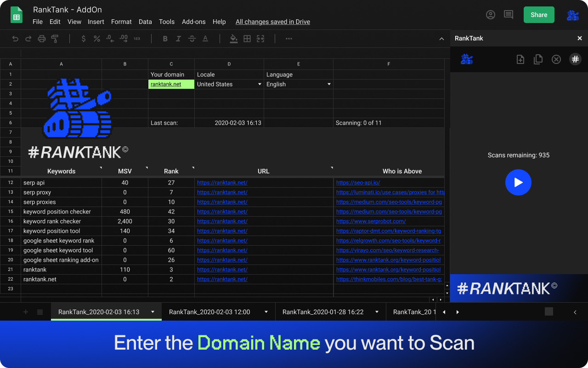Click the green Share button

[x=539, y=15]
